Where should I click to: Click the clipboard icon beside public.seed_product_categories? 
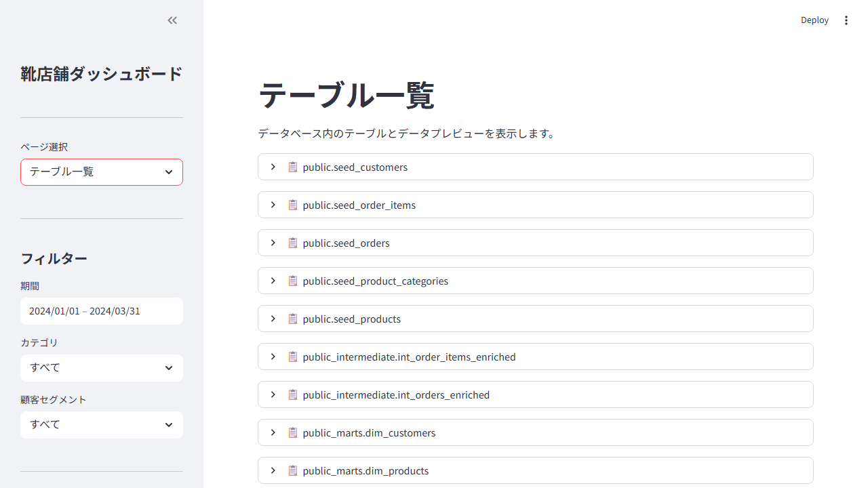click(293, 281)
